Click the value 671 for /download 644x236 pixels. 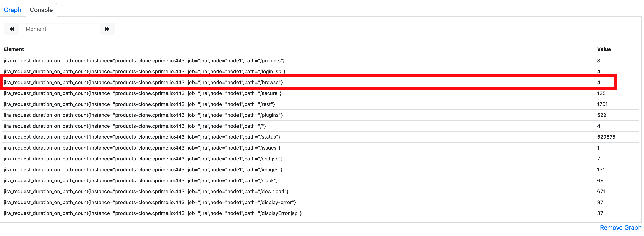[601, 191]
